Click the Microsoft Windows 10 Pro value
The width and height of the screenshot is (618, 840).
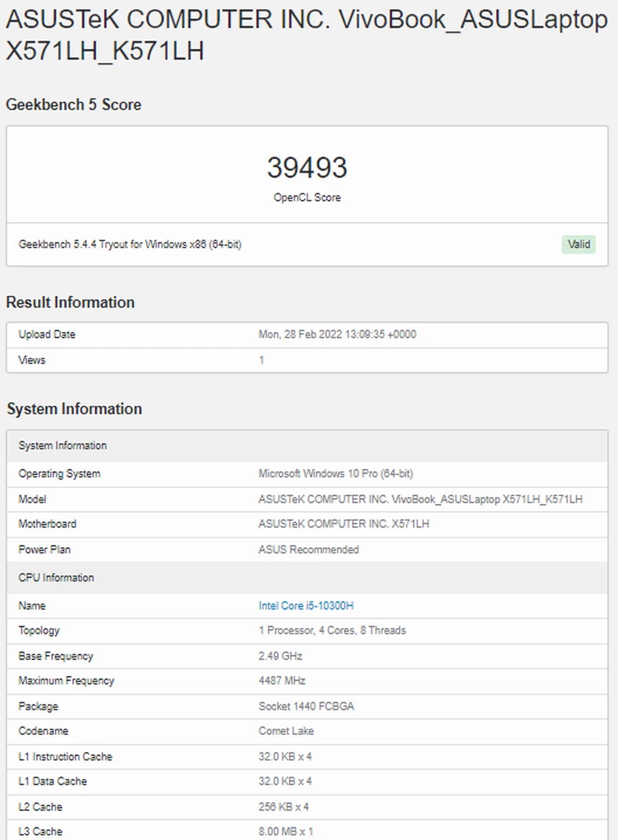[x=336, y=474]
